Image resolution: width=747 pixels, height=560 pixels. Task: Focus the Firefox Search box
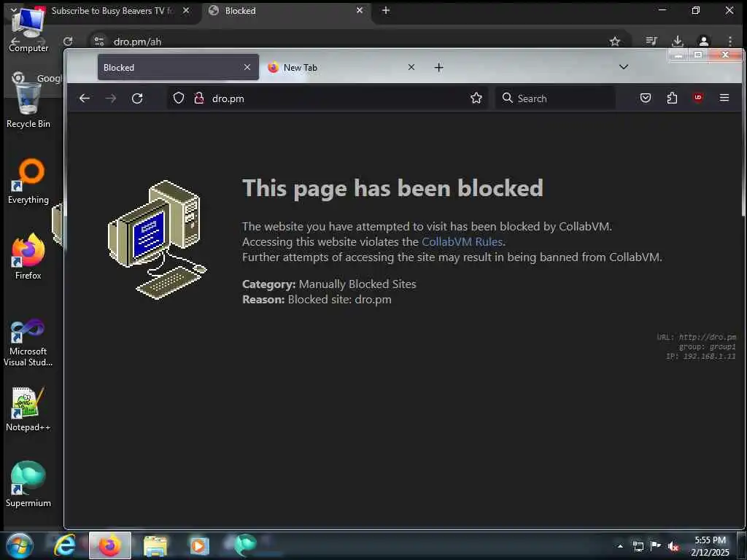(555, 98)
